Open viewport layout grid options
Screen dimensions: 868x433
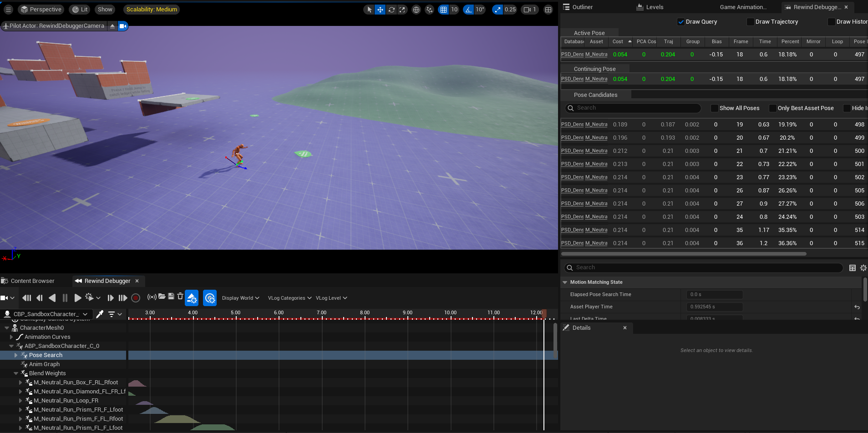point(548,10)
